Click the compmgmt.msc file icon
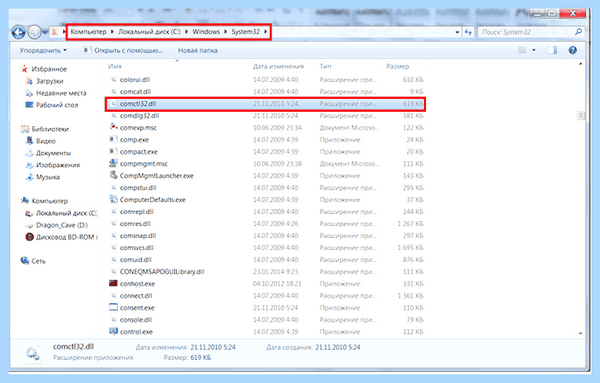This screenshot has height=383, width=600. coord(113,163)
